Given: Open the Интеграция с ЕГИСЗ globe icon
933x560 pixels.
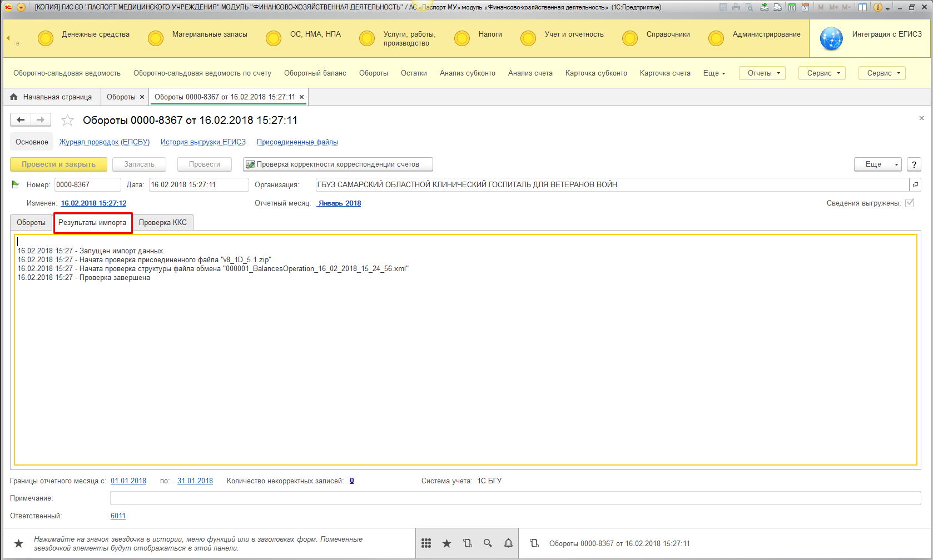Looking at the screenshot, I should coord(831,38).
